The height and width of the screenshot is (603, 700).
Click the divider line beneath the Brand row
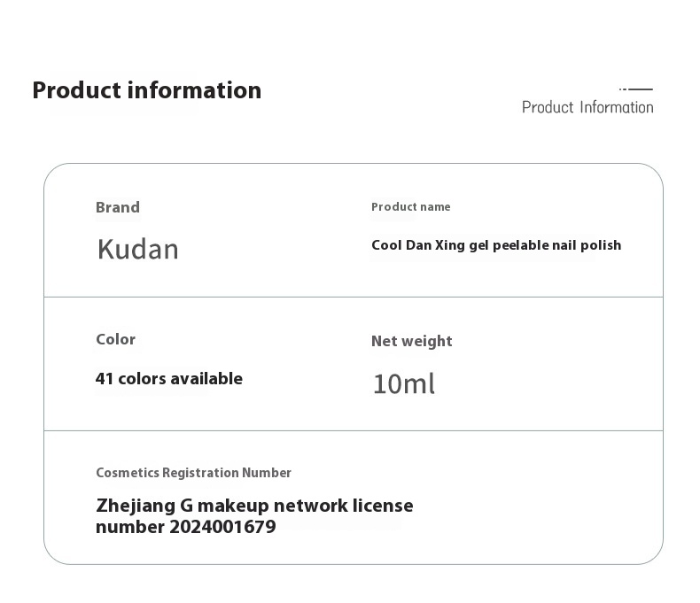point(353,297)
